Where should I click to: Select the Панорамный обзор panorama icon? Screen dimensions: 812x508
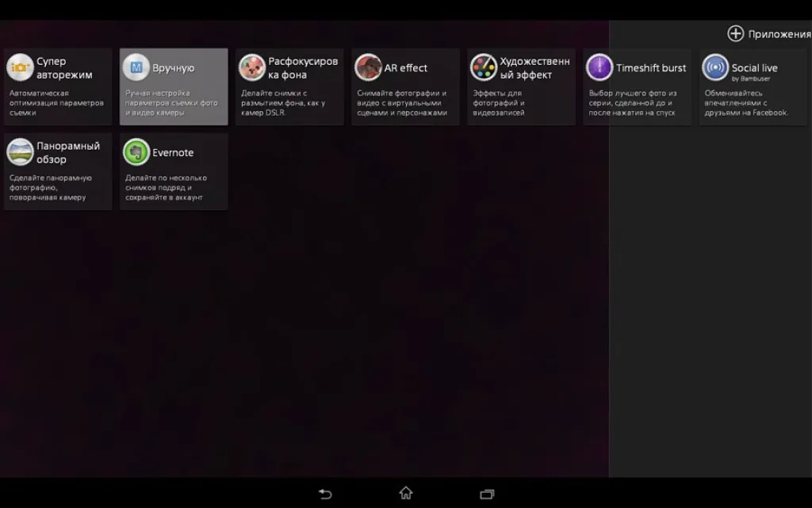tap(20, 152)
